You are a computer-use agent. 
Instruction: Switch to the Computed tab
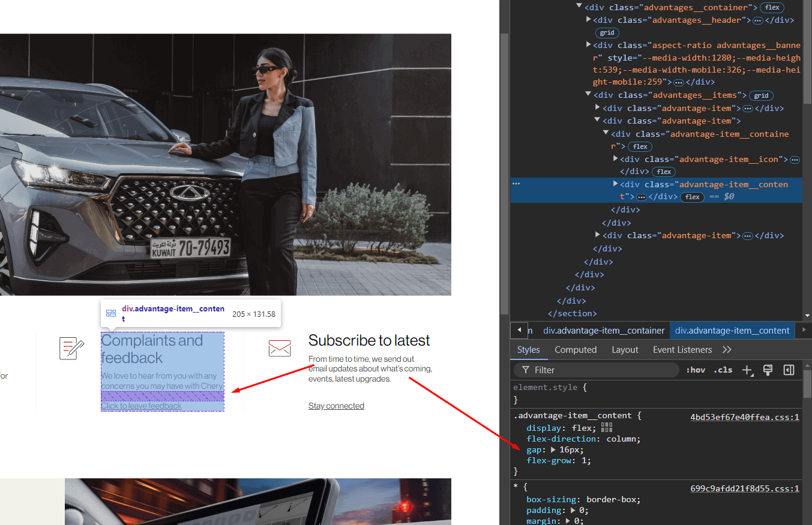pos(575,350)
